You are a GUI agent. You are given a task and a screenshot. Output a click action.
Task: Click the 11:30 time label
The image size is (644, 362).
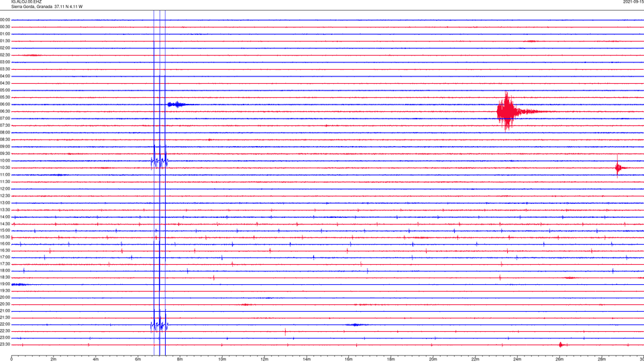5,182
